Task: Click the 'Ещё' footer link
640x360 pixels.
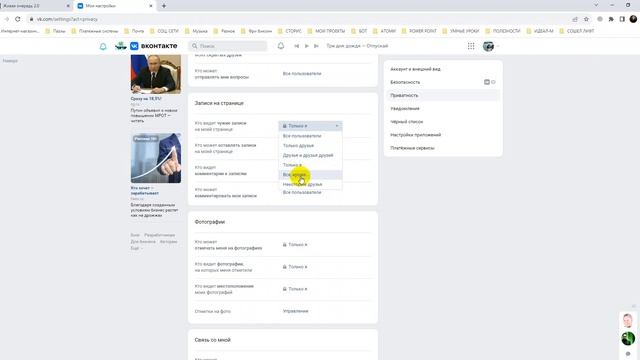Action: [136, 248]
